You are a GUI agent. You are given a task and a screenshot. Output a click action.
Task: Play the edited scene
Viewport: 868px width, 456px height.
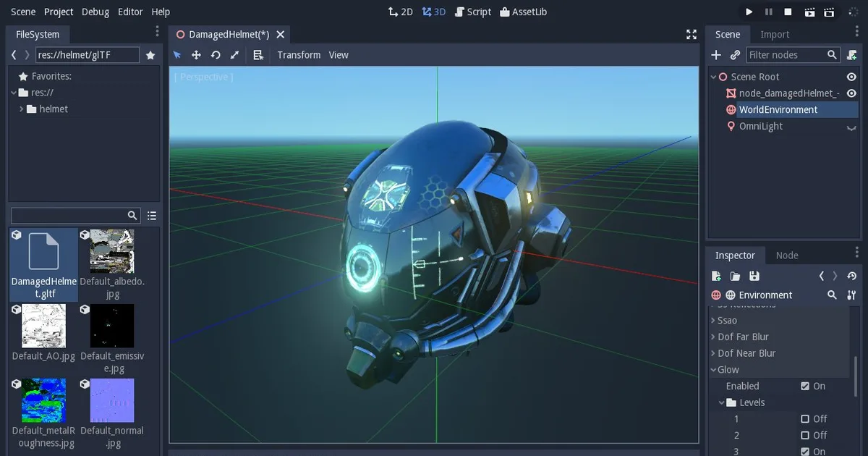810,12
